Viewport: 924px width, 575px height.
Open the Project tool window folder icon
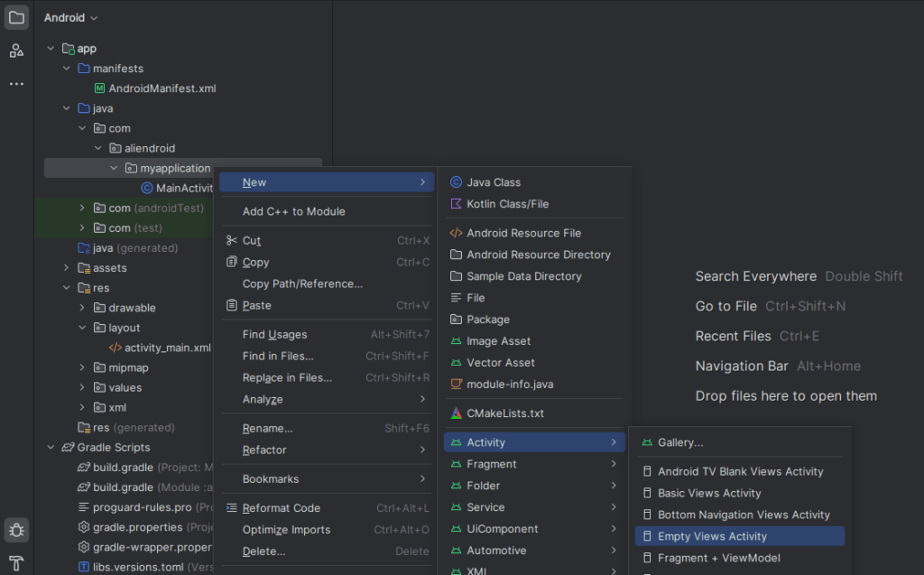point(16,18)
